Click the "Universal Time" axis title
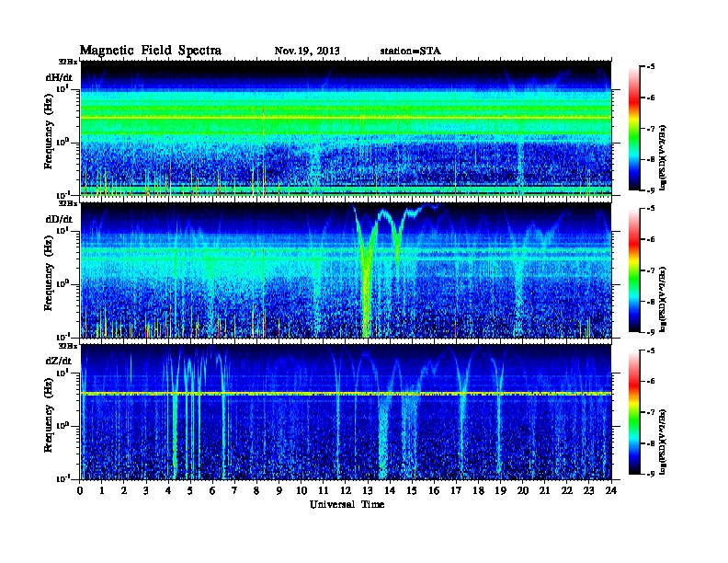This screenshot has width=728, height=563. 347,504
